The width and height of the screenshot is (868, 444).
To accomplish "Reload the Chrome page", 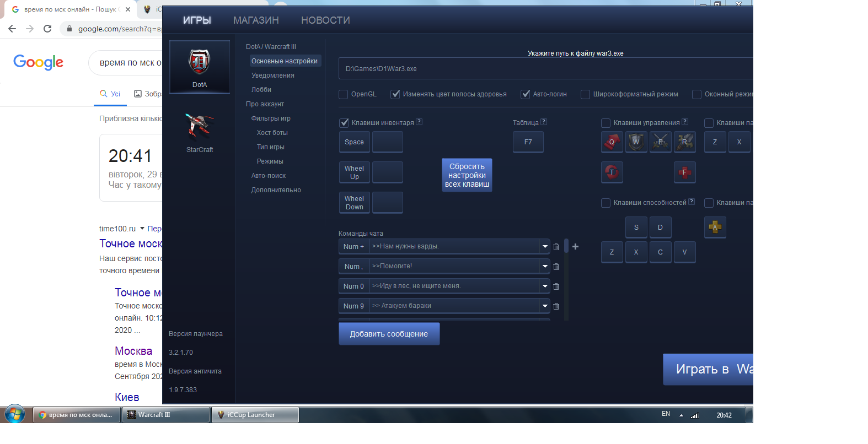I will [x=47, y=29].
